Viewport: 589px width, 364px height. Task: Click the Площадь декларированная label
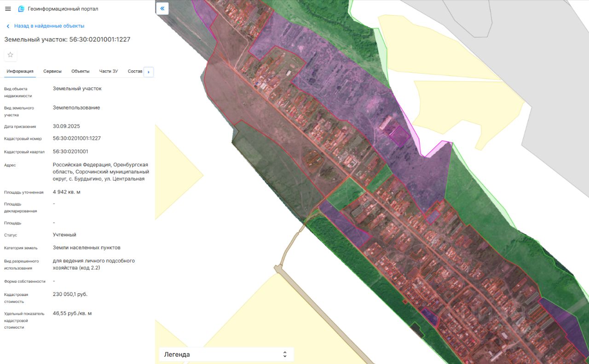pos(21,208)
